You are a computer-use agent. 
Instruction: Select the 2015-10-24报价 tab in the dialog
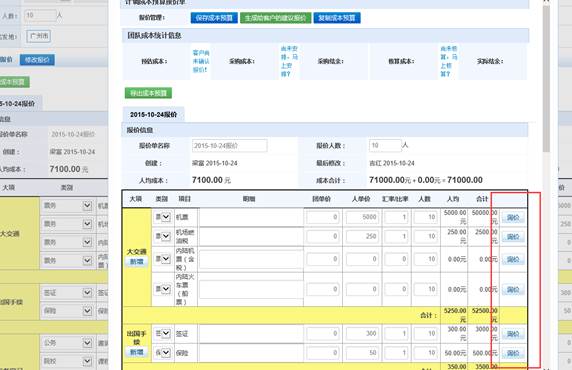tap(154, 115)
